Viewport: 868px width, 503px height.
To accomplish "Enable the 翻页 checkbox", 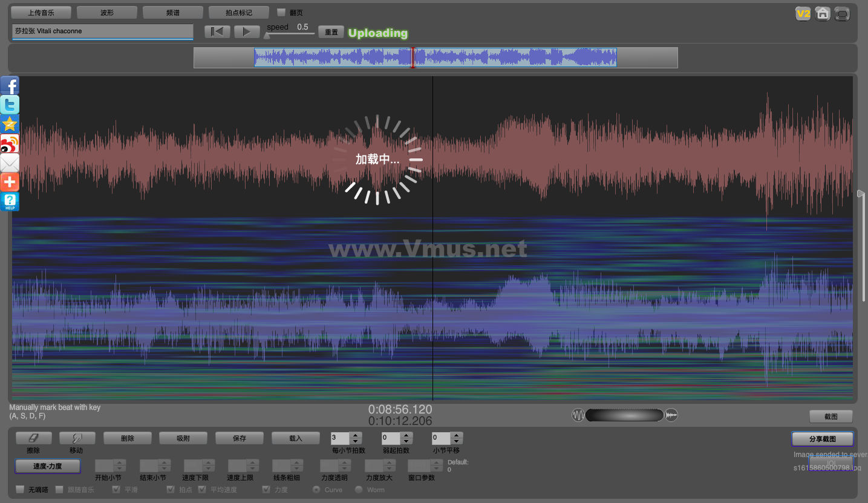I will (281, 13).
